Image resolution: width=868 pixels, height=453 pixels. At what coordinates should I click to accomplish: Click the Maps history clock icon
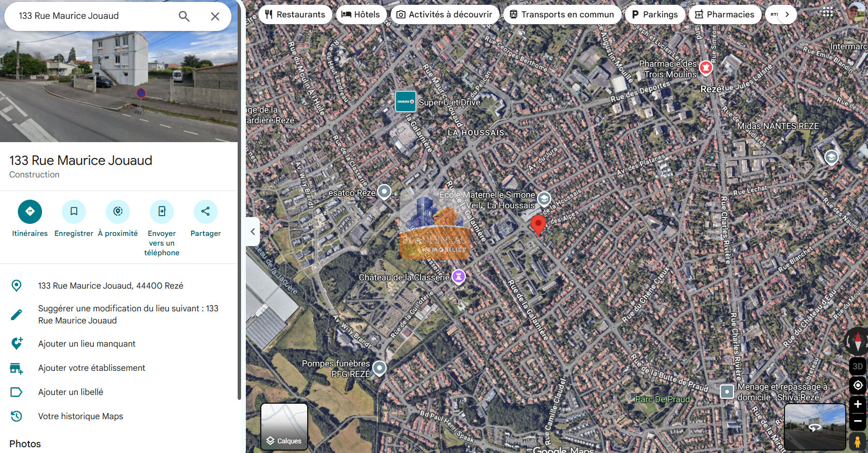[x=16, y=416]
